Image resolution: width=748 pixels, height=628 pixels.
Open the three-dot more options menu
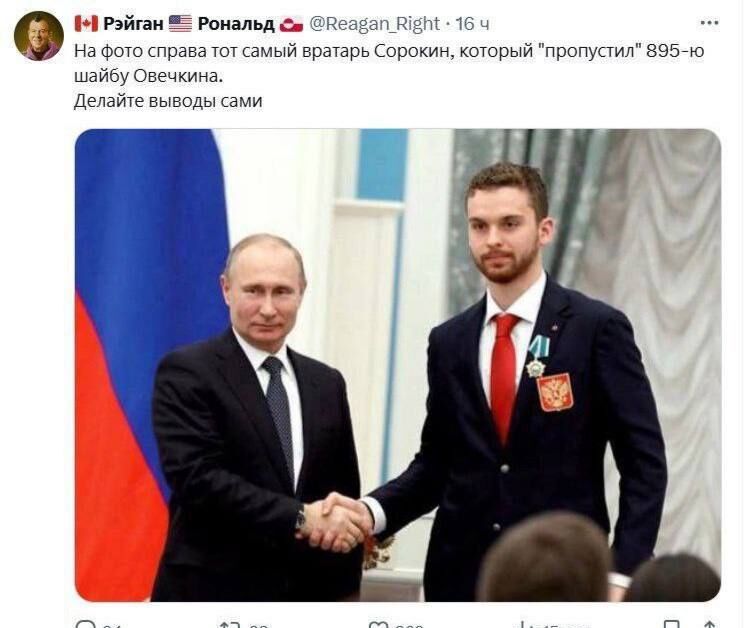pyautogui.click(x=709, y=23)
